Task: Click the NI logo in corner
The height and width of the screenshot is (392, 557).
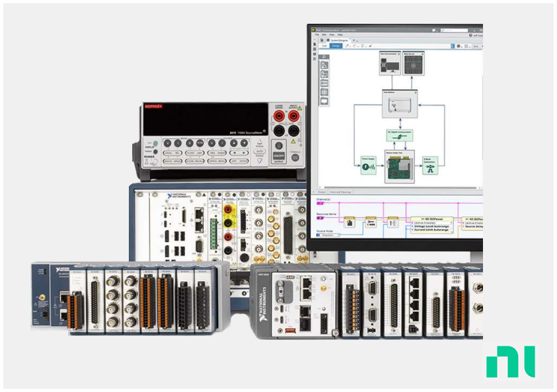Action: [511, 362]
